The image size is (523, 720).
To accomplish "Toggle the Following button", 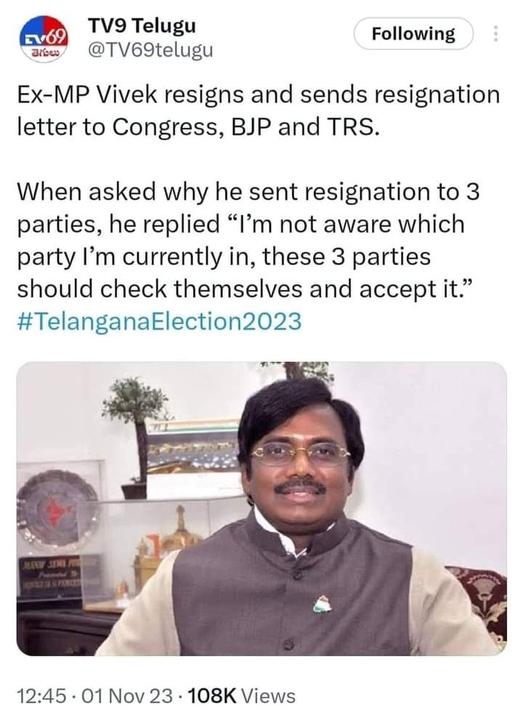I will [x=413, y=34].
